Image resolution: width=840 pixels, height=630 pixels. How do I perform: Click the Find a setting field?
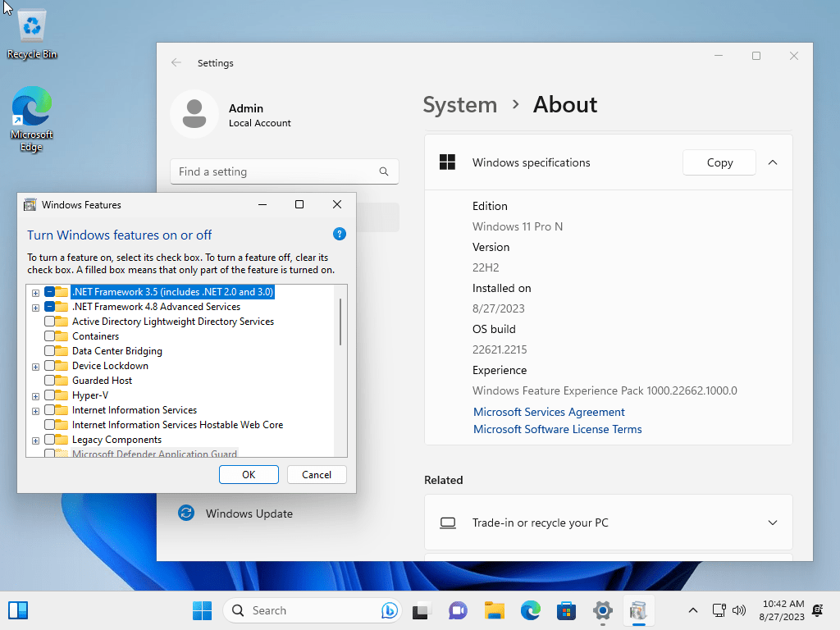tap(284, 171)
